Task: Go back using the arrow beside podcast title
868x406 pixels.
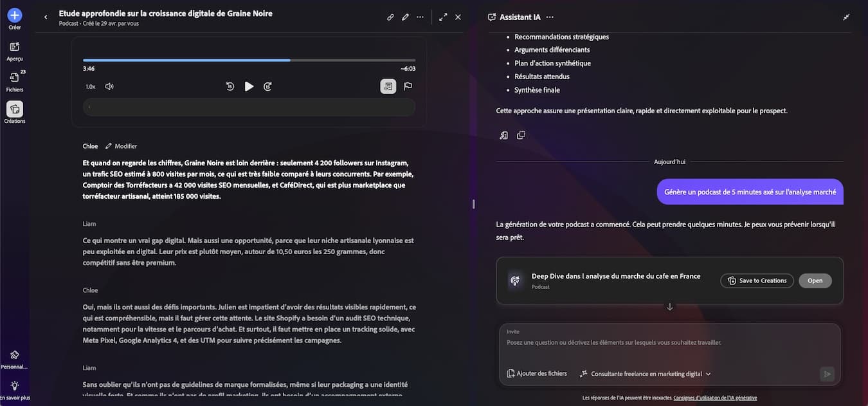Action: 46,17
